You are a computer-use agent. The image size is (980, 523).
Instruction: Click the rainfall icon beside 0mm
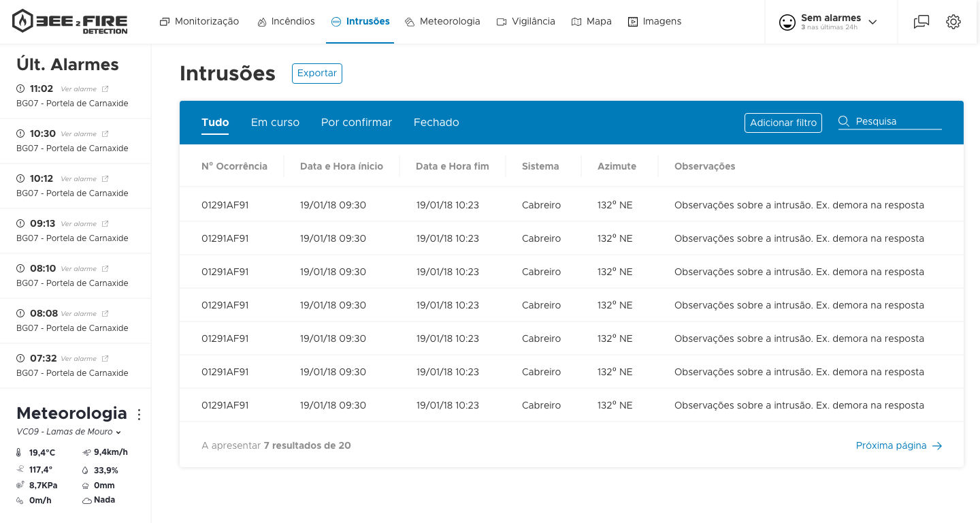(86, 486)
